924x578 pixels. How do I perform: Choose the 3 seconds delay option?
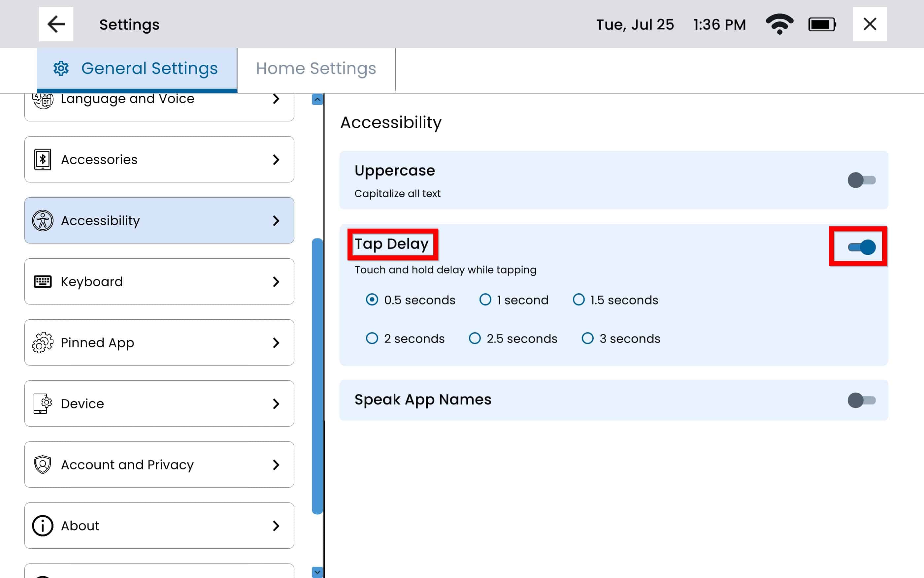(588, 338)
